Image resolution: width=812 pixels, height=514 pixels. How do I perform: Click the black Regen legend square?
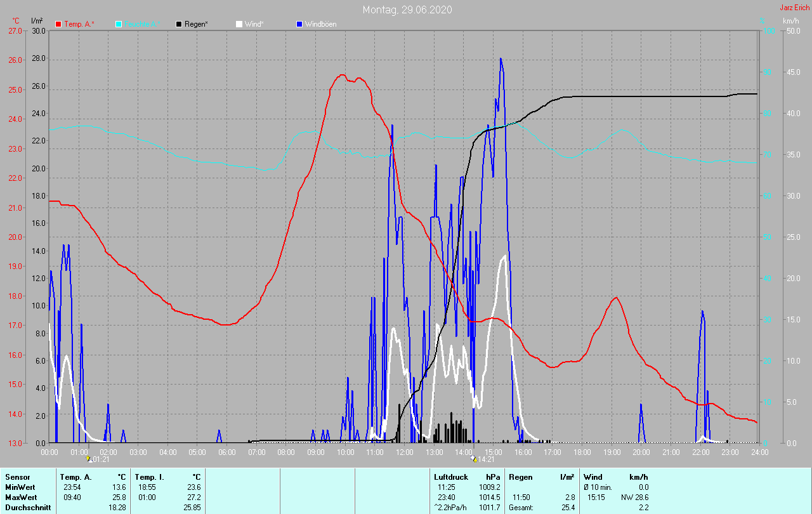click(x=179, y=24)
